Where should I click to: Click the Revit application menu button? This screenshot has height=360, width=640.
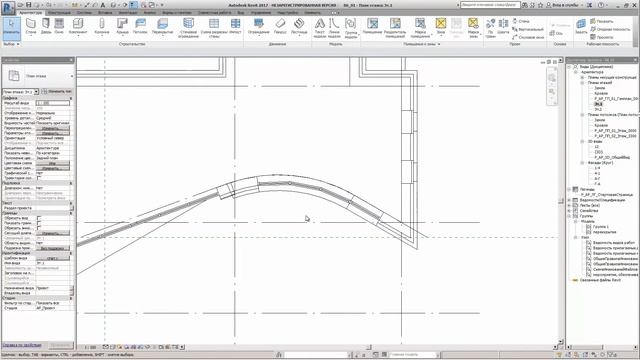[x=8, y=7]
